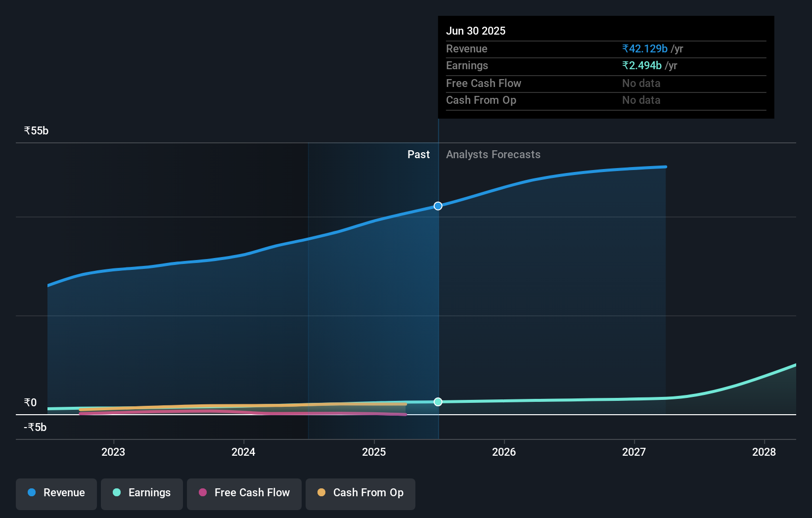Click the revenue data point marker on blue line
Image resolution: width=812 pixels, height=518 pixels.
point(438,206)
